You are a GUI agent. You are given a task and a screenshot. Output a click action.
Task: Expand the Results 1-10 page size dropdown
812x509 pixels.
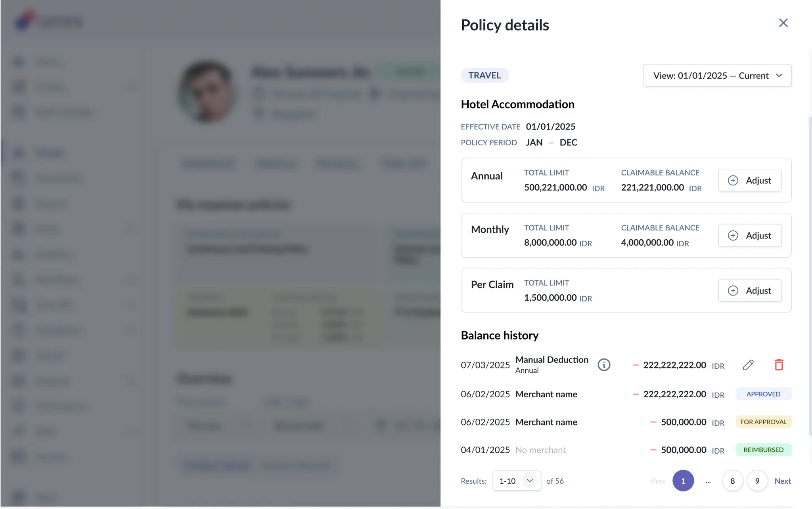516,481
